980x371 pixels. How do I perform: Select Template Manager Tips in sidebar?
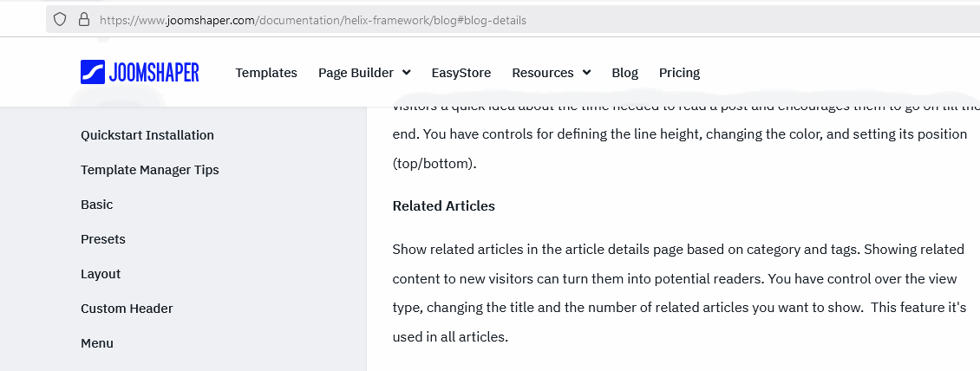pyautogui.click(x=150, y=170)
